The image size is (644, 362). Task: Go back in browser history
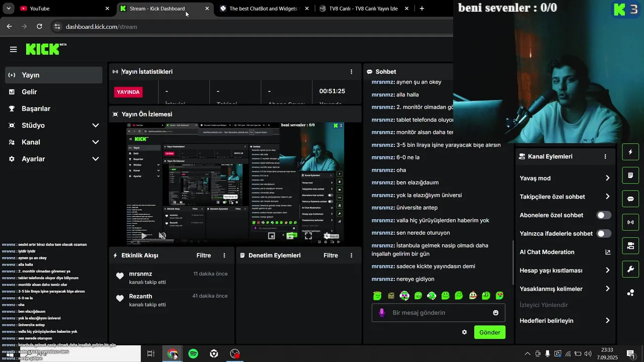coord(9,27)
